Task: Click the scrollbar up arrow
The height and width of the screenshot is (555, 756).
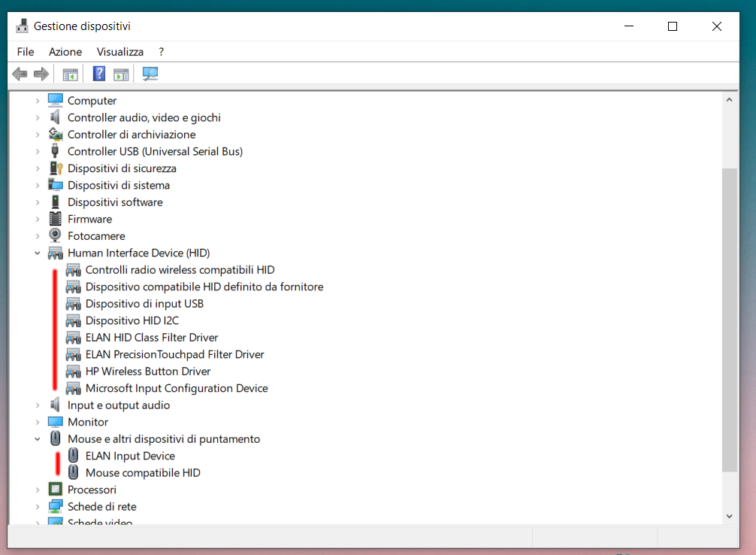Action: (730, 100)
